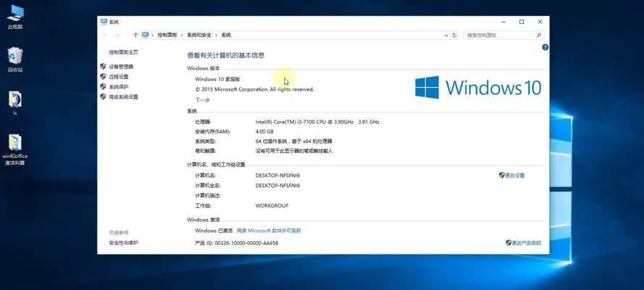Click the 安装内存(RAM) label
The width and height of the screenshot is (644, 290).
pos(213,132)
